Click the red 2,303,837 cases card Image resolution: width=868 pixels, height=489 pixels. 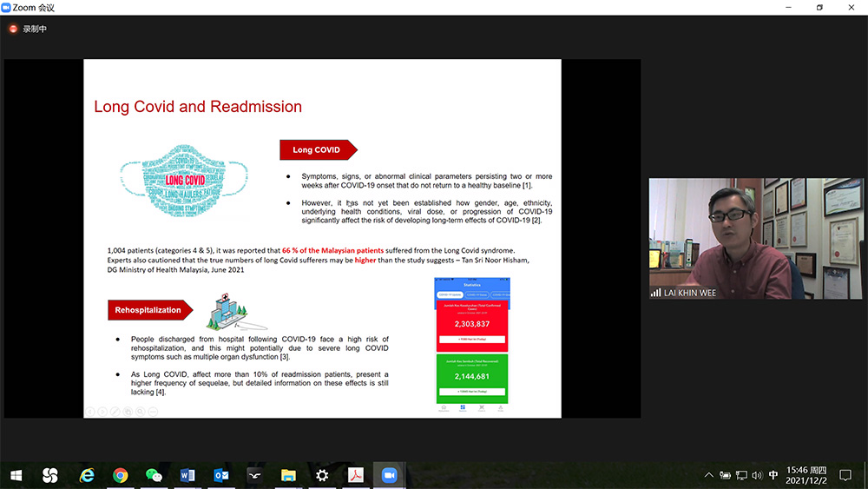(x=472, y=327)
